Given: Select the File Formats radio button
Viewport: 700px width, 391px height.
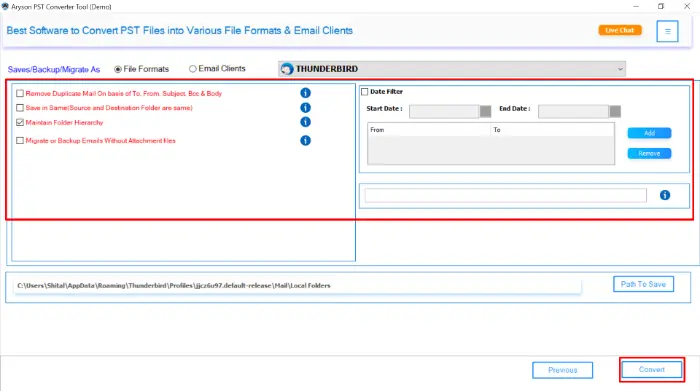Looking at the screenshot, I should coord(118,69).
